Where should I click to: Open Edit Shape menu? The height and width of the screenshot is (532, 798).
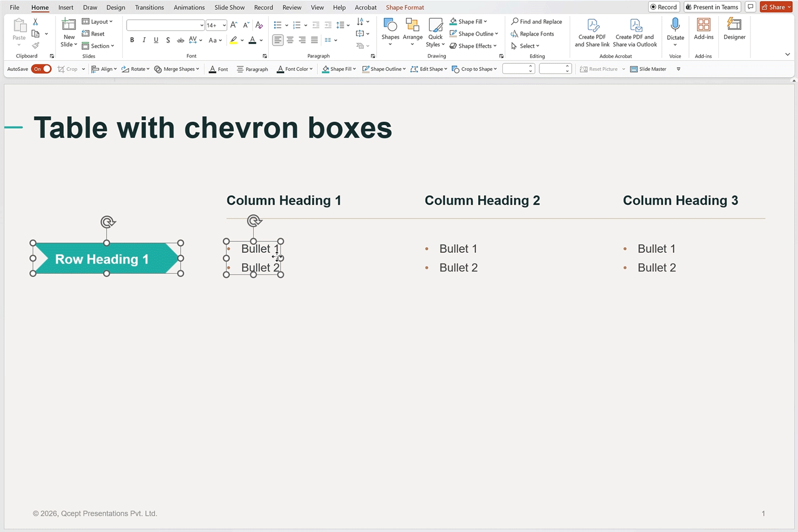(429, 69)
